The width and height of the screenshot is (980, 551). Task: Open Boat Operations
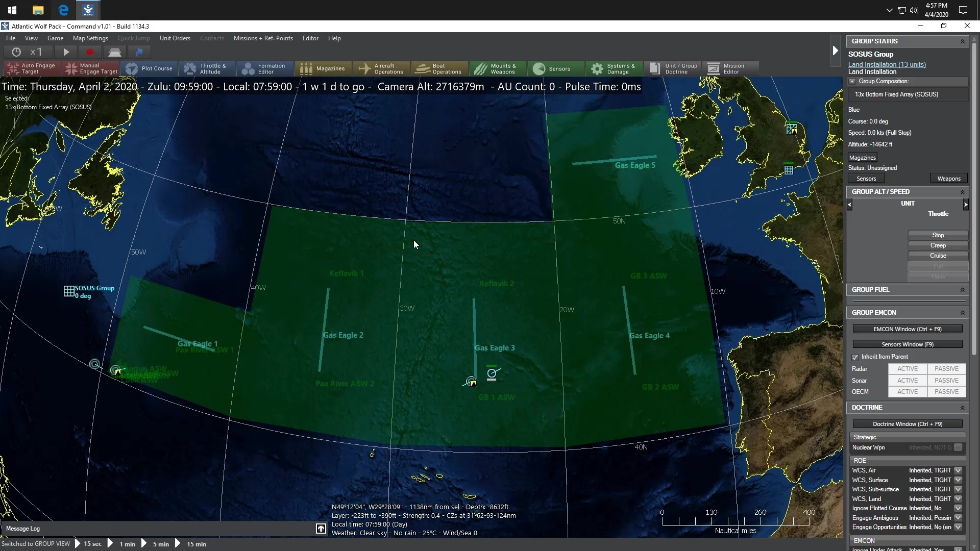(440, 68)
